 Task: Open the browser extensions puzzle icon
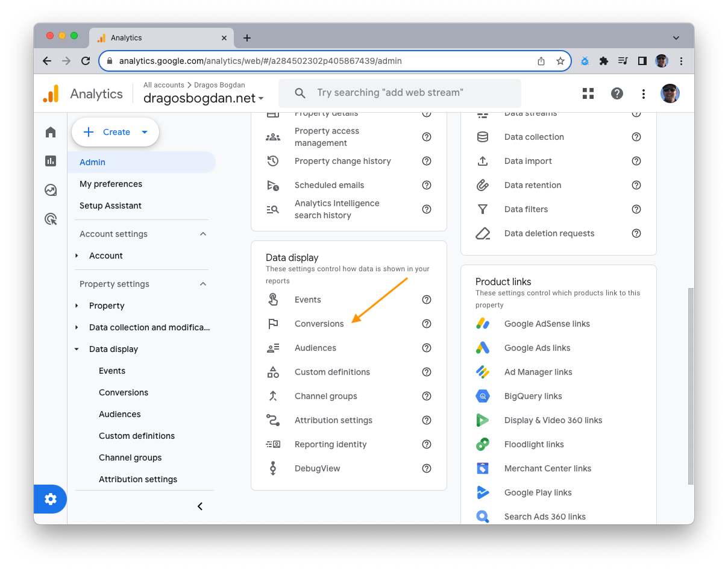(x=604, y=61)
